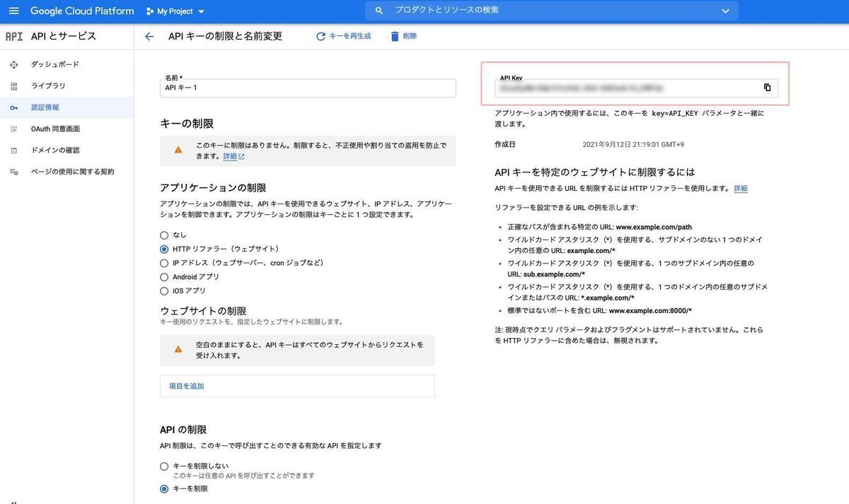Click the library icon in sidebar
The width and height of the screenshot is (849, 504).
(x=13, y=86)
